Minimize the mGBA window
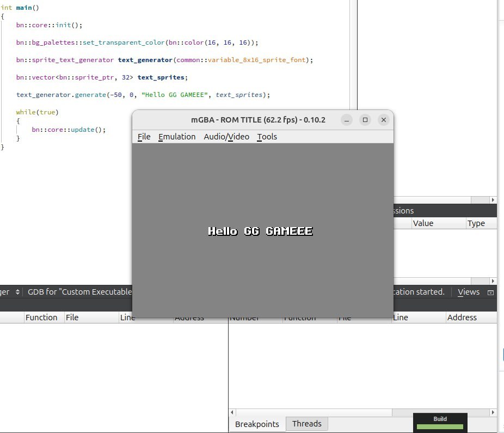Screen dimensions: 504x433 pos(347,120)
